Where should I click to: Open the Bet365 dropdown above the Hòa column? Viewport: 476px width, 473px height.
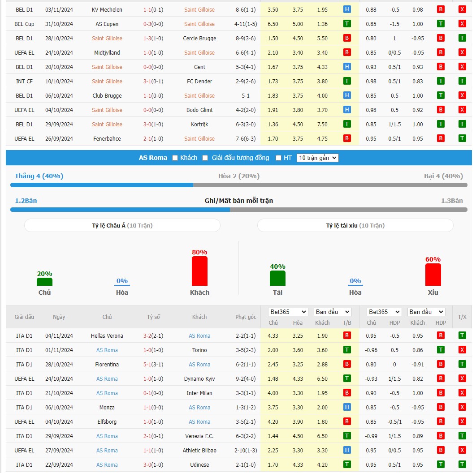tap(288, 312)
